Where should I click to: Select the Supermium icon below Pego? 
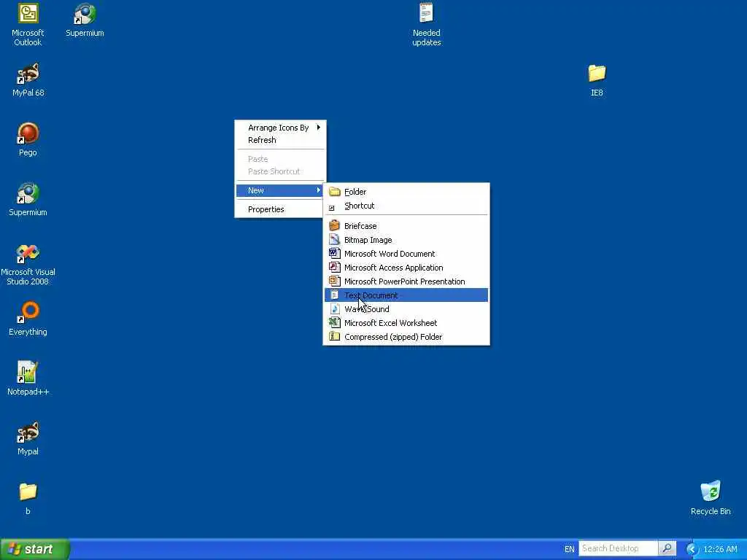point(28,200)
